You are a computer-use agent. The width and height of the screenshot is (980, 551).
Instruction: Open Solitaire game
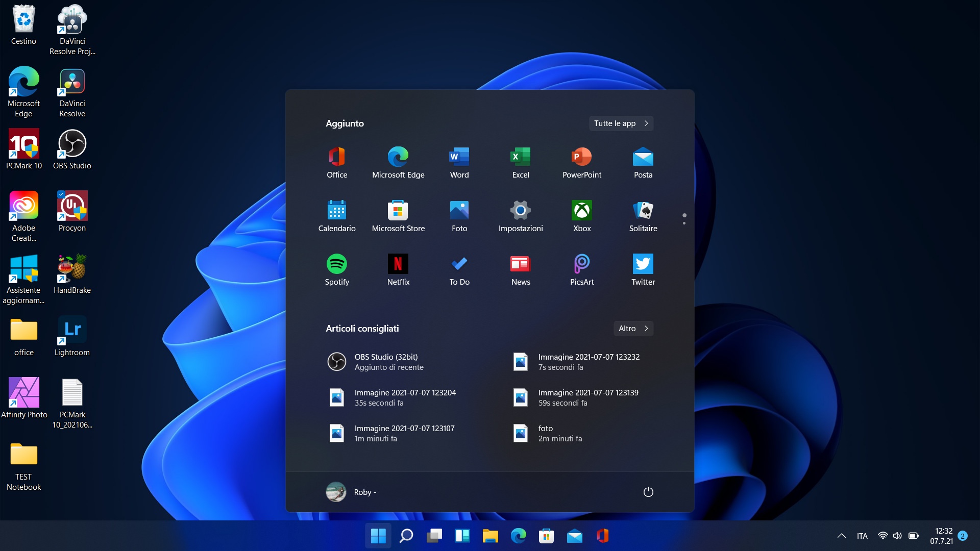tap(643, 216)
